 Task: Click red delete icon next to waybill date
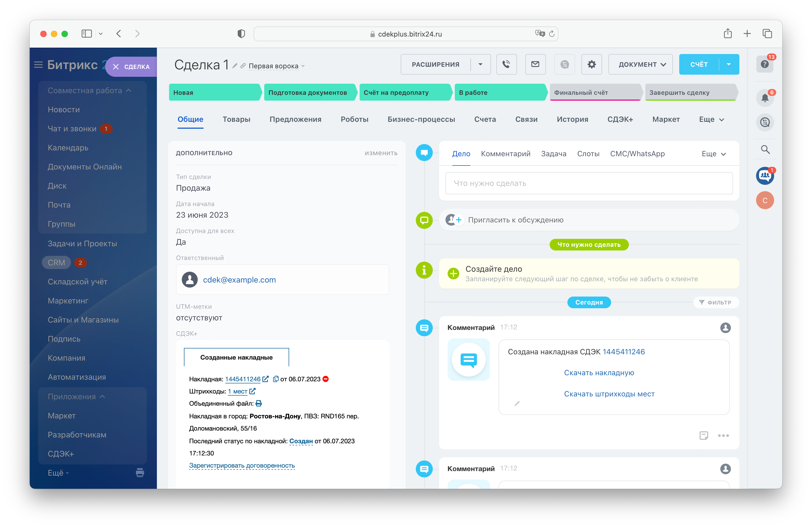click(326, 379)
